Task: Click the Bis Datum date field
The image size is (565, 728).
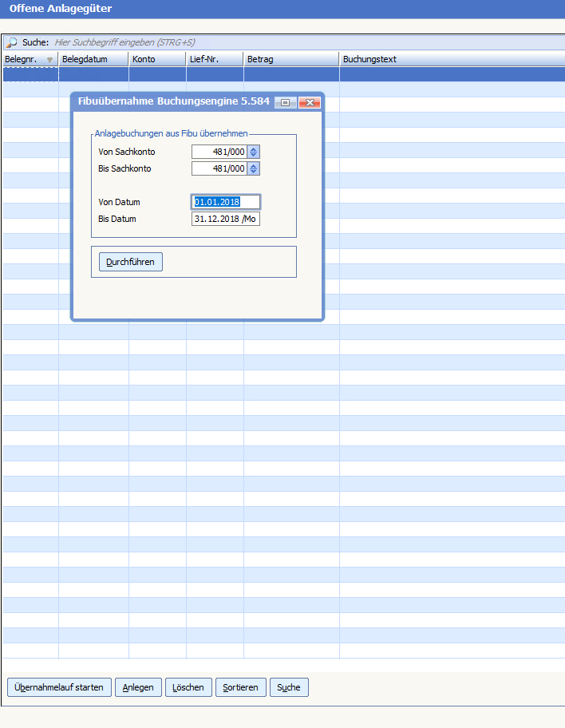Action: 226,219
